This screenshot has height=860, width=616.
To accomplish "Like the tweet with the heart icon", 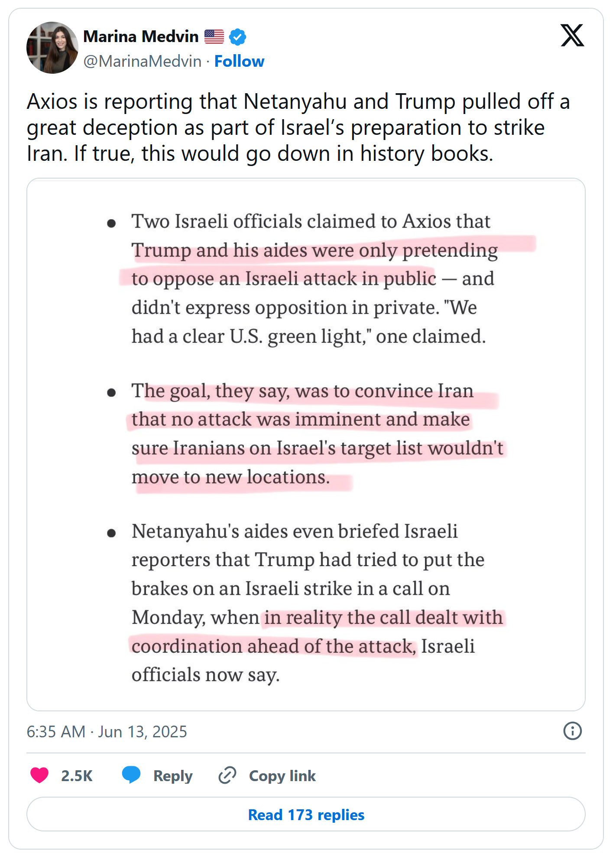I will pyautogui.click(x=39, y=775).
